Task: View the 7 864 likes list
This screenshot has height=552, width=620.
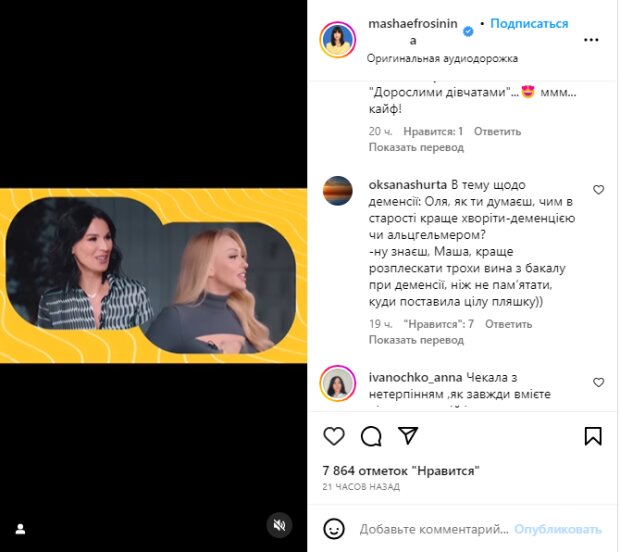Action: point(401,471)
